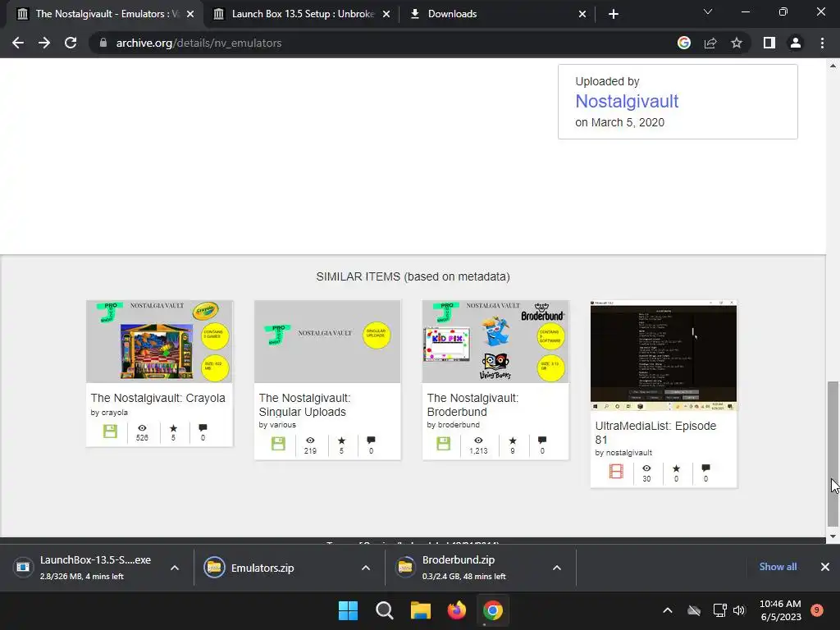The width and height of the screenshot is (840, 630).
Task: Open the clock and date panel
Action: pyautogui.click(x=781, y=610)
